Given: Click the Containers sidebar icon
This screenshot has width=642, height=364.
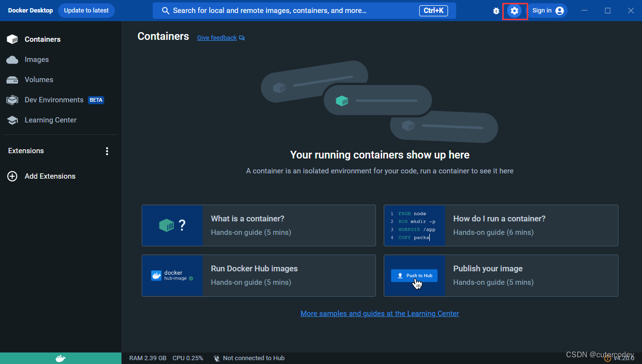Looking at the screenshot, I should (x=12, y=39).
